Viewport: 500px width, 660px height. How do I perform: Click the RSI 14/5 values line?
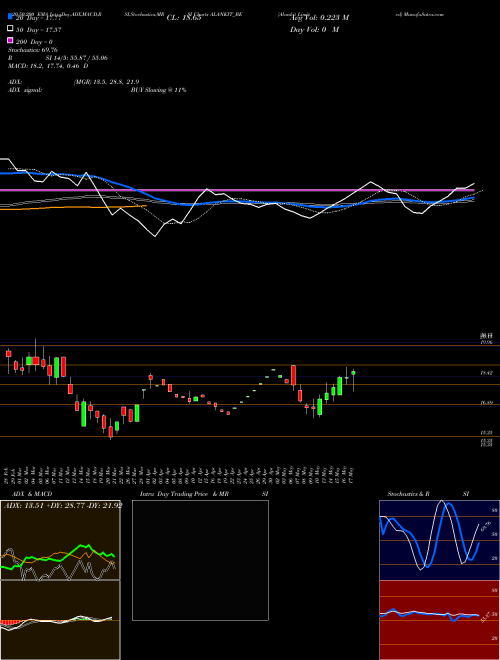click(77, 58)
